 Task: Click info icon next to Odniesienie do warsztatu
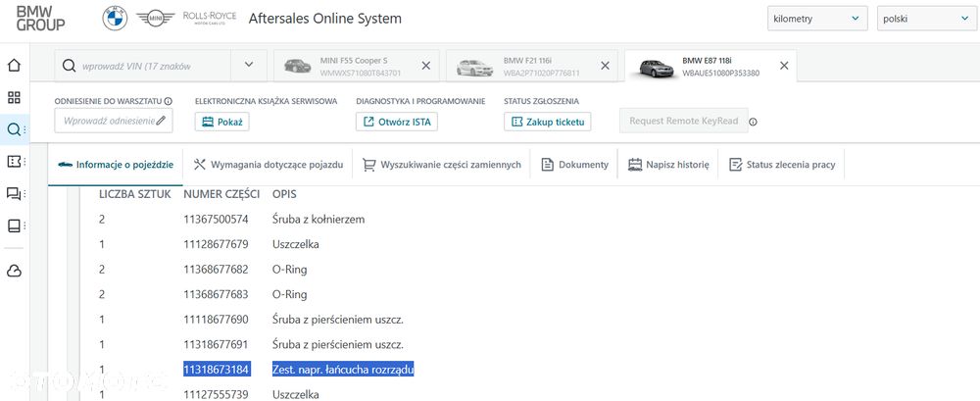pos(169,101)
